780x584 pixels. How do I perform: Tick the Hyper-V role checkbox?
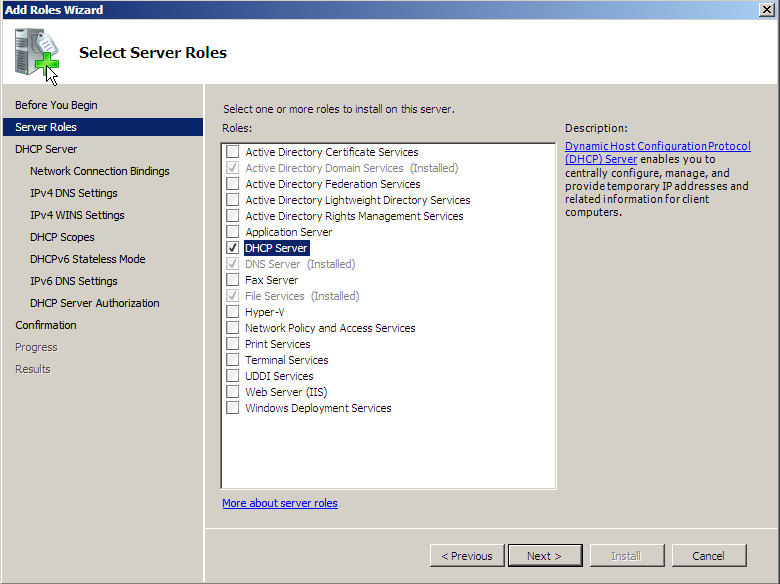coord(232,311)
